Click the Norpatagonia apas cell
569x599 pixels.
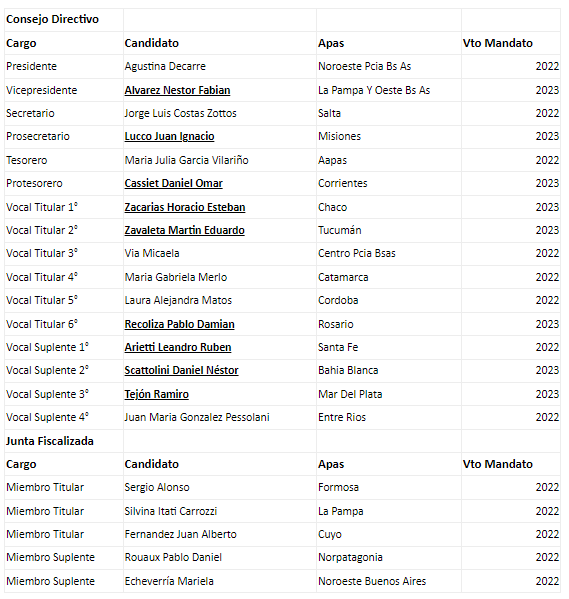pos(389,558)
